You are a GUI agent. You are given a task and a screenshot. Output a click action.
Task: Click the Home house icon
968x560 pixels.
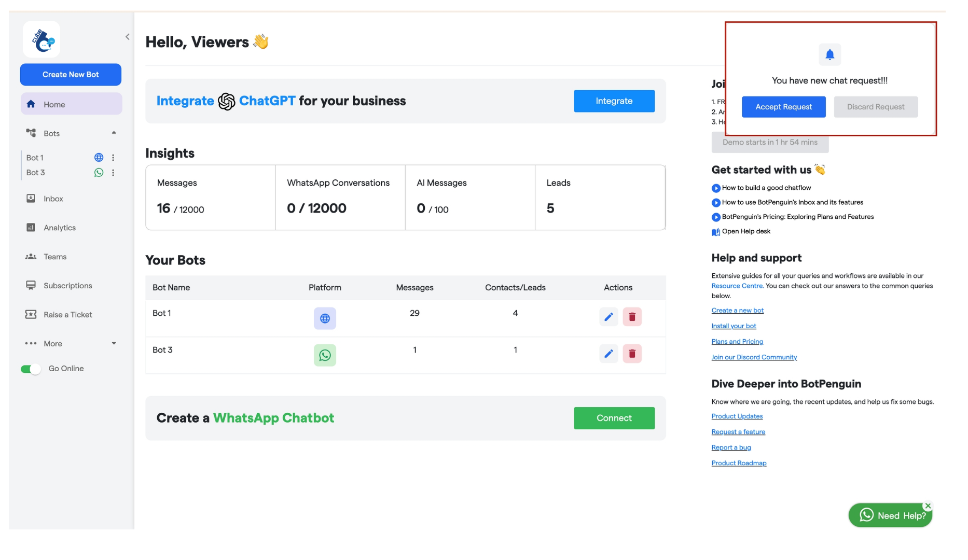pos(31,104)
